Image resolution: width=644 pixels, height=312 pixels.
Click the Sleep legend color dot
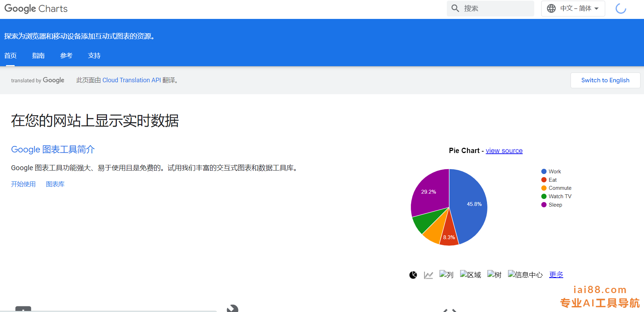point(544,205)
